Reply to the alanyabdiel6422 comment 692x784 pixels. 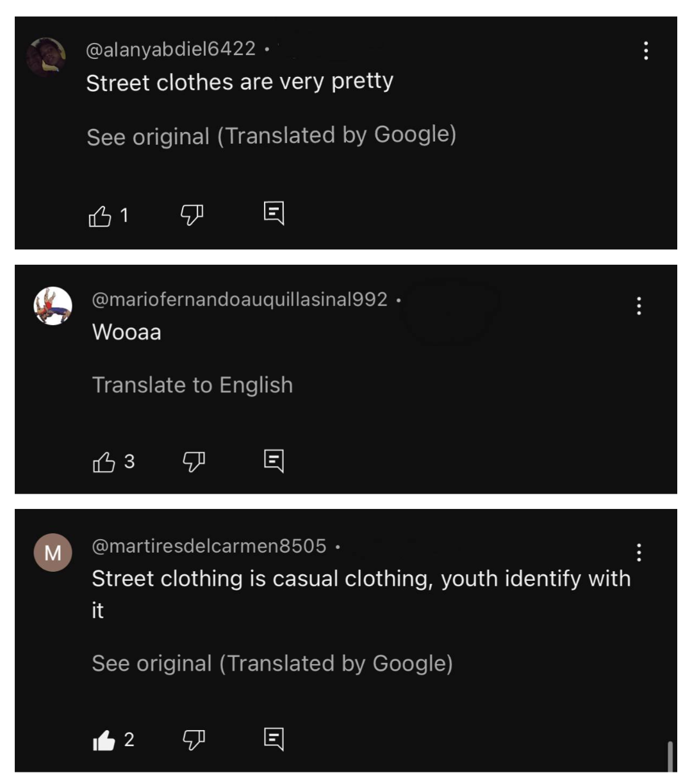coord(274,213)
